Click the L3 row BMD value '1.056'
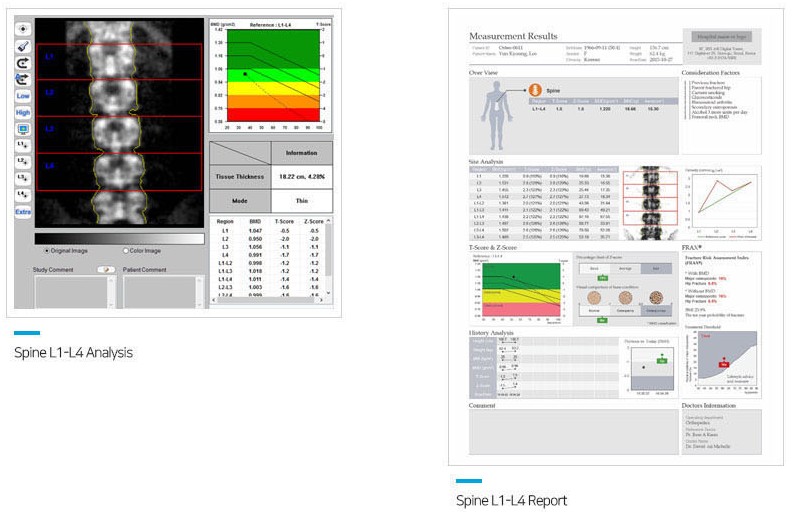The width and height of the screenshot is (792, 512). click(x=255, y=247)
